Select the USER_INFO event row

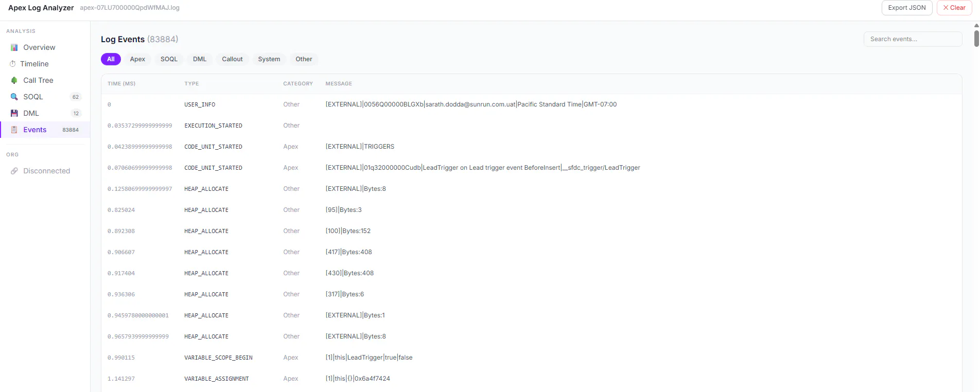[531, 104]
